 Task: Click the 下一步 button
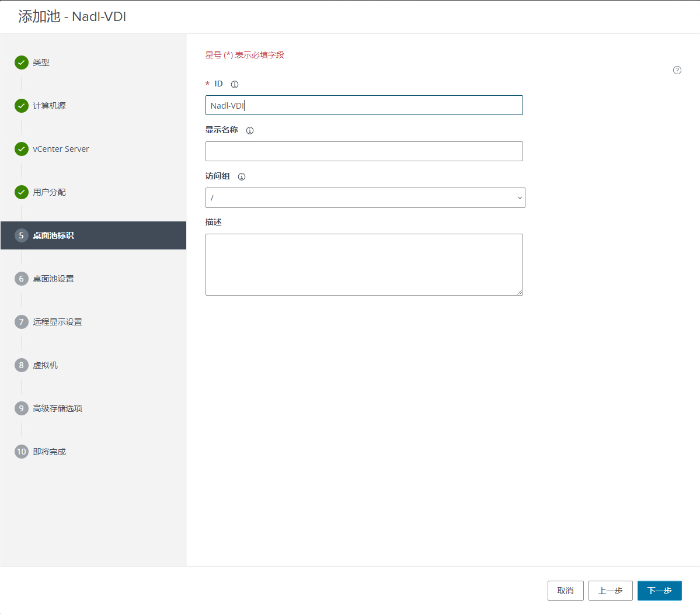(659, 591)
